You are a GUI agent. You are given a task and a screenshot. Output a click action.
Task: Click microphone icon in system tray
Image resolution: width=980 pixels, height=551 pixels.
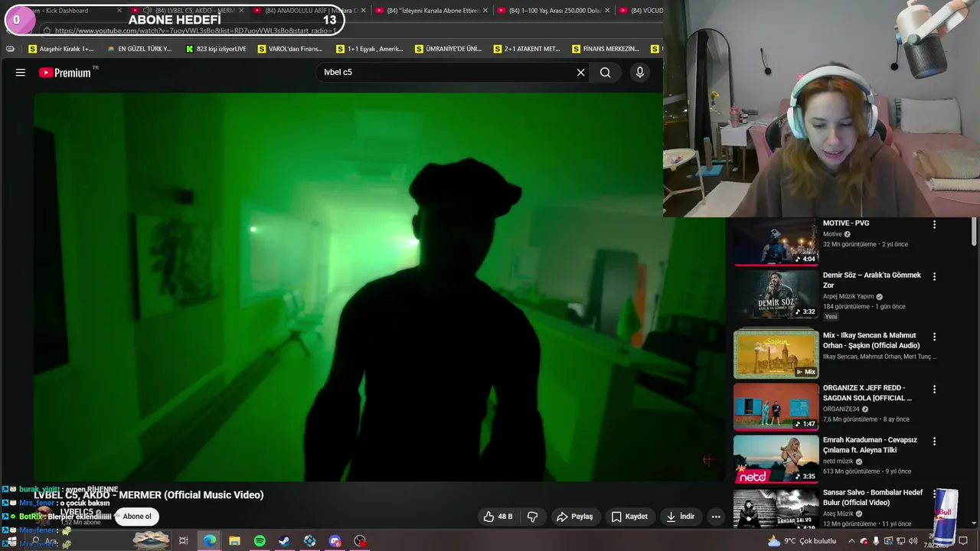pyautogui.click(x=877, y=541)
